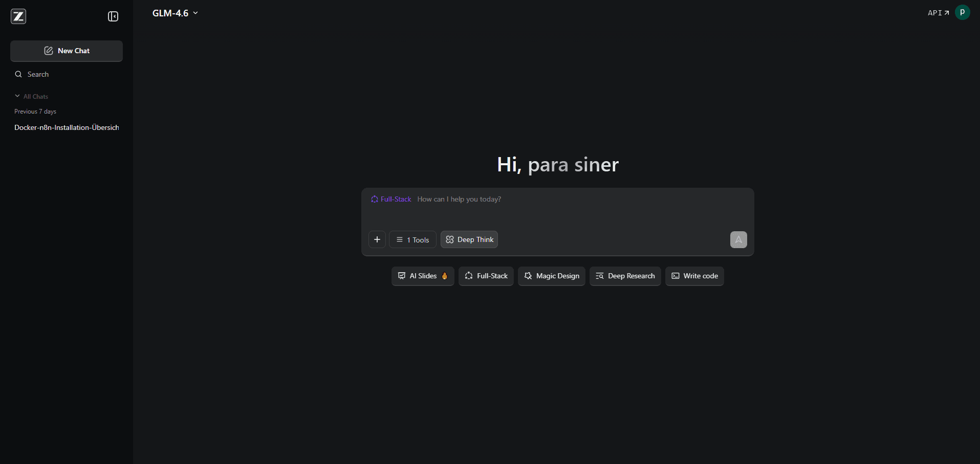Click the Z.ai logo in the sidebar
Viewport: 980px width, 464px height.
[x=18, y=16]
